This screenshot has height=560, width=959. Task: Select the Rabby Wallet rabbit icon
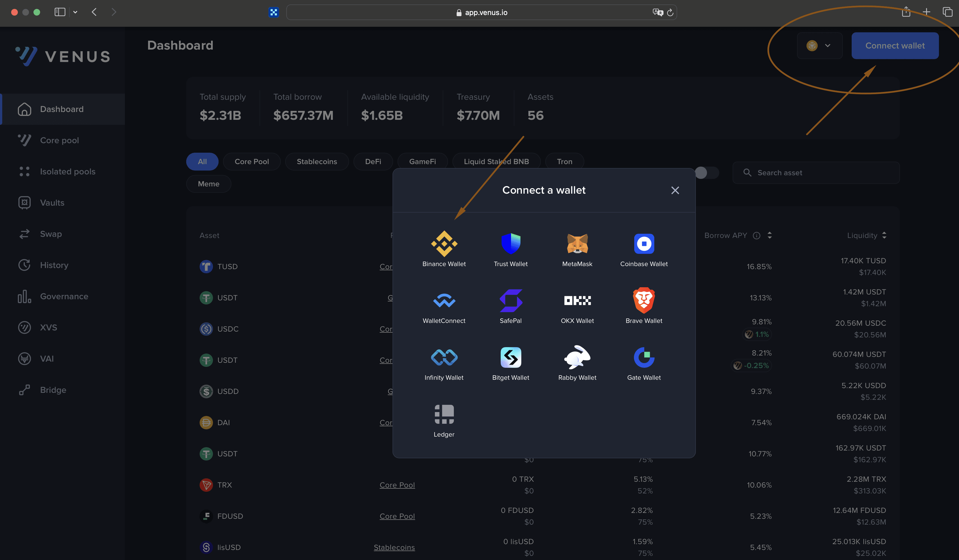click(x=577, y=358)
